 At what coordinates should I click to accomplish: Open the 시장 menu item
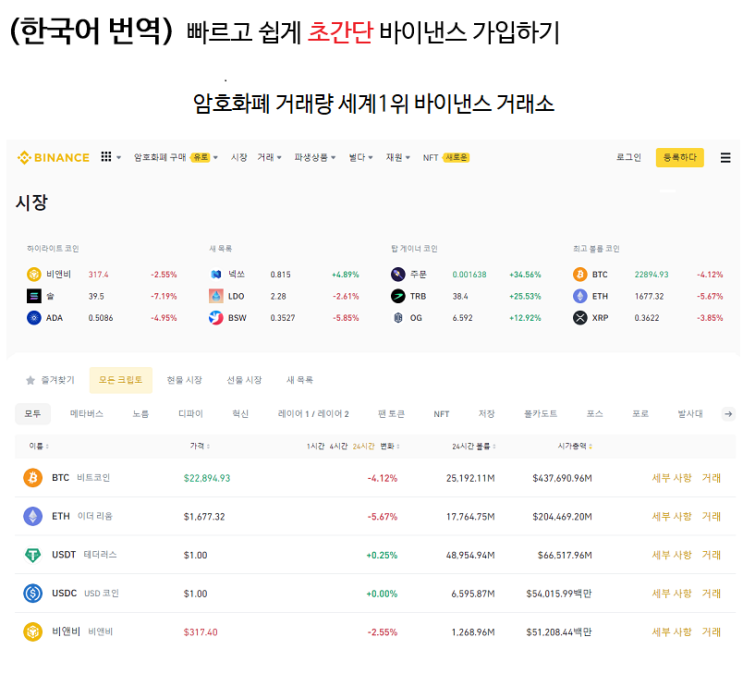239,157
